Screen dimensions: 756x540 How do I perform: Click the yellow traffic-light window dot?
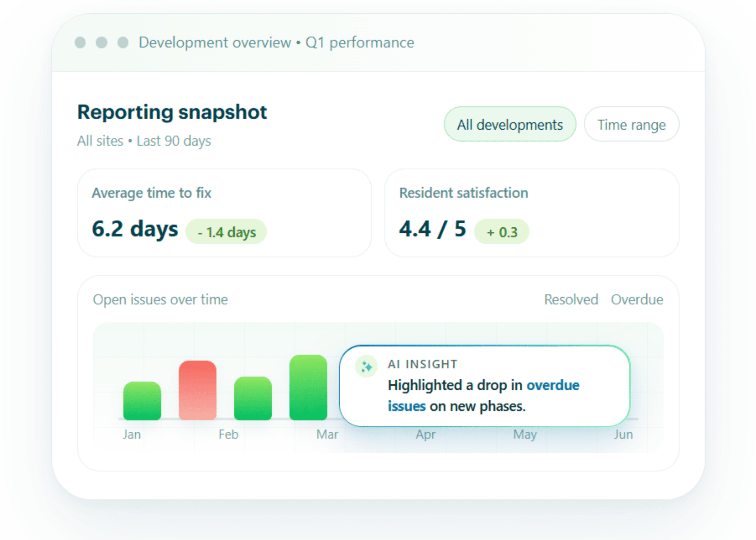coord(101,42)
